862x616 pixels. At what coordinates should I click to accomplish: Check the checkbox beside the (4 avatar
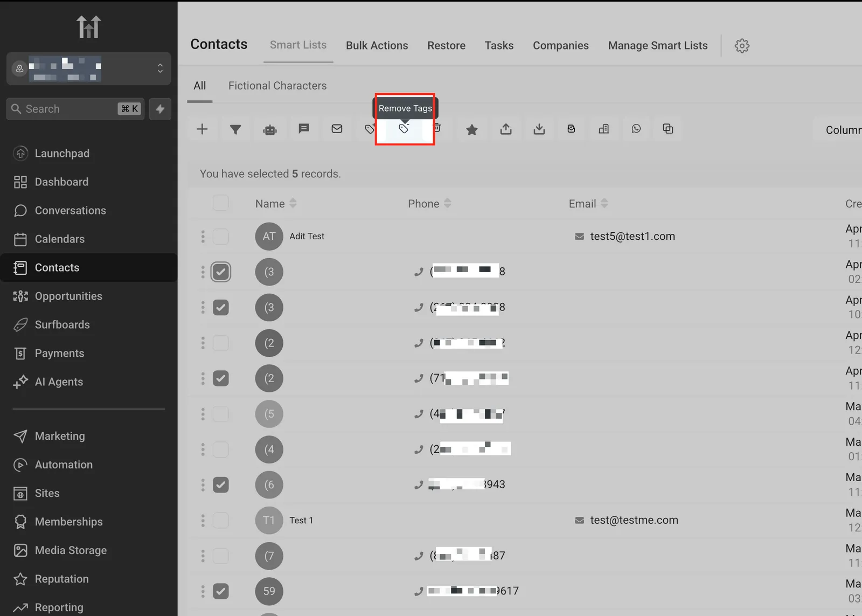coord(221,449)
